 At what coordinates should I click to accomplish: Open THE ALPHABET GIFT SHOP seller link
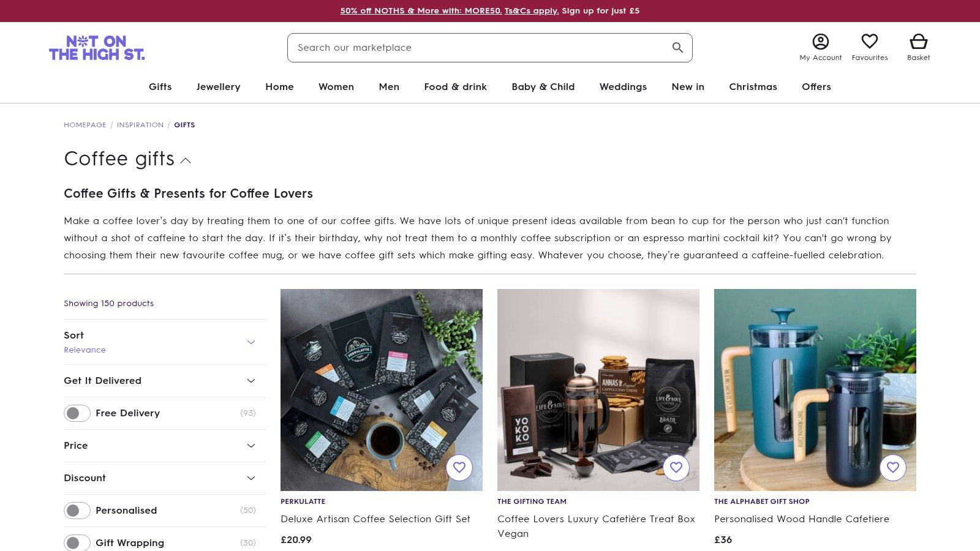[x=762, y=501]
